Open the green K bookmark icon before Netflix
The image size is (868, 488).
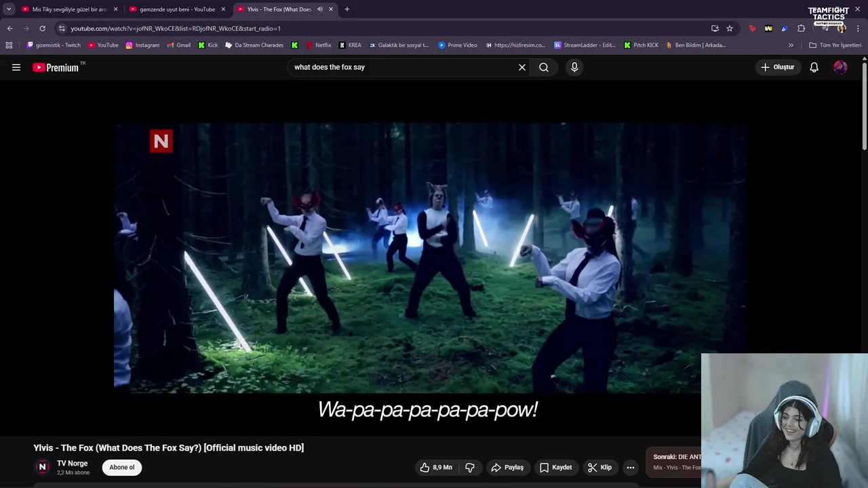pos(295,45)
